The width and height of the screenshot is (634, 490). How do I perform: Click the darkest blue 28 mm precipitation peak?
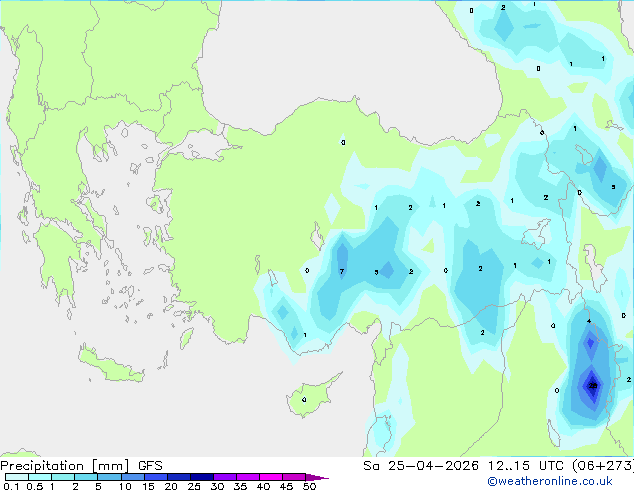click(593, 386)
